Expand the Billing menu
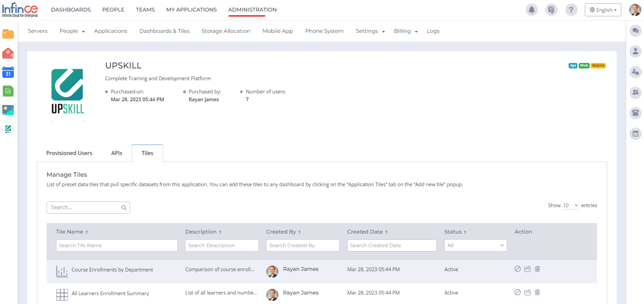This screenshot has width=644, height=304. coord(405,31)
